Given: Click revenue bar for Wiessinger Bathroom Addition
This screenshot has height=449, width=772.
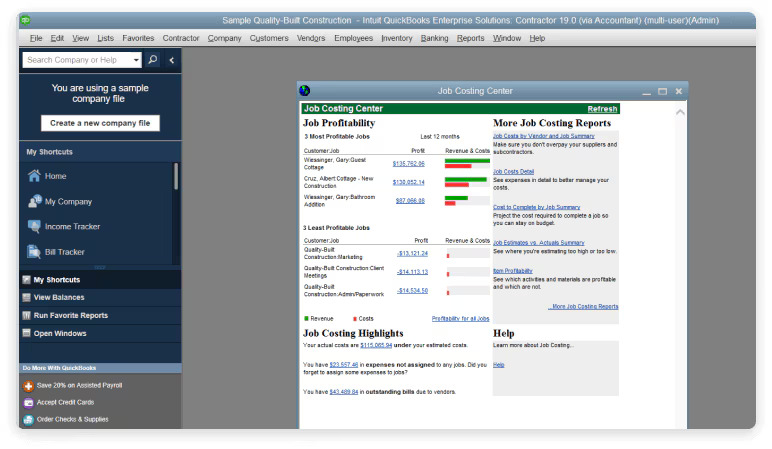Looking at the screenshot, I should [456, 198].
